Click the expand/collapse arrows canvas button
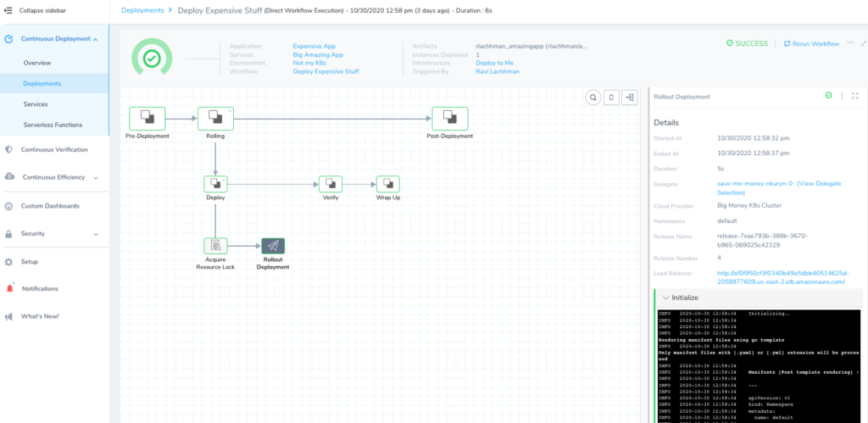 click(611, 97)
